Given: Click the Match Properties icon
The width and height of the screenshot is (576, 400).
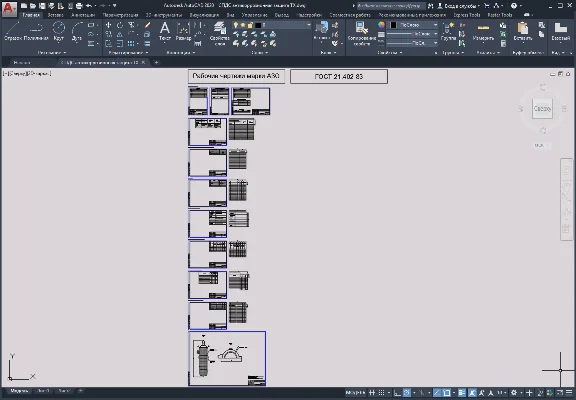Looking at the screenshot, I should pyautogui.click(x=361, y=33).
